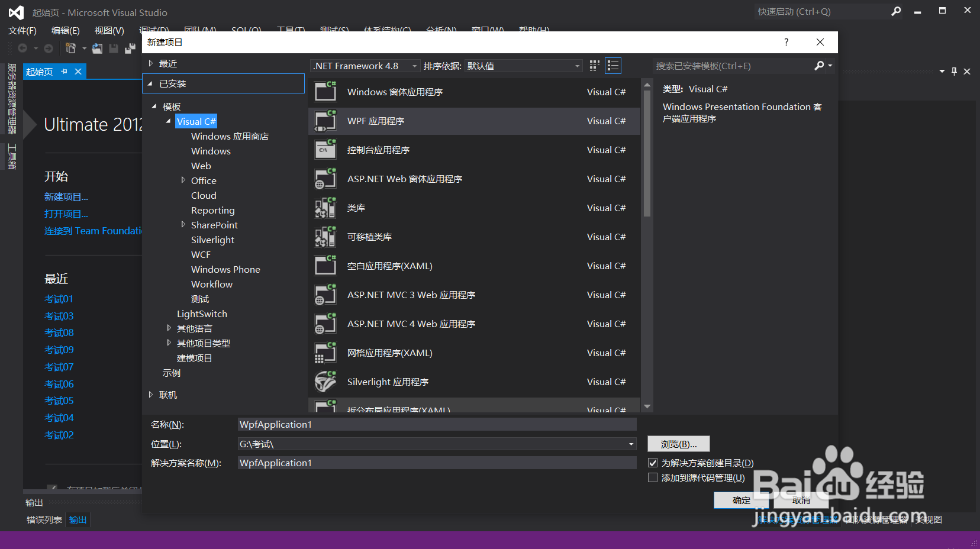
Task: Select the WPF 应用程序 template icon
Action: click(x=325, y=121)
